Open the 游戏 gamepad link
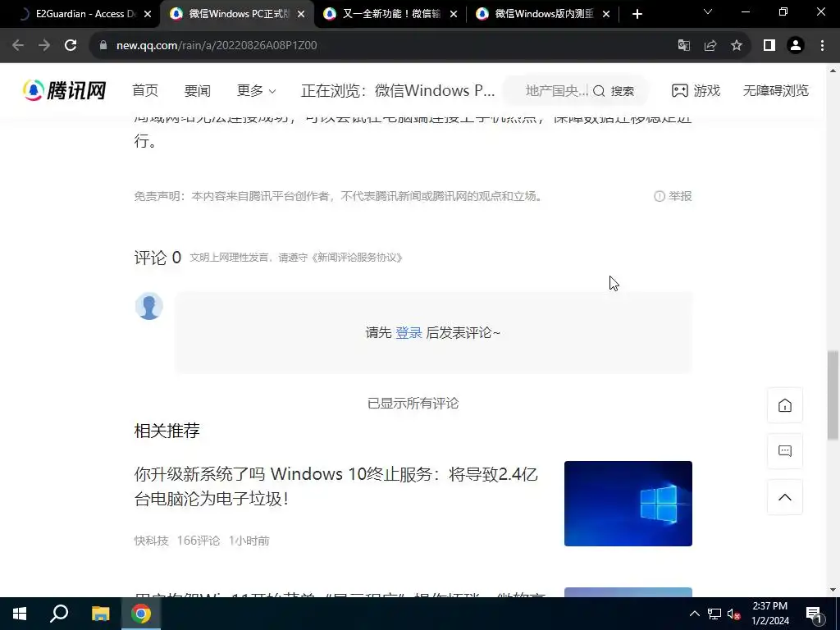This screenshot has height=630, width=840. coord(696,90)
